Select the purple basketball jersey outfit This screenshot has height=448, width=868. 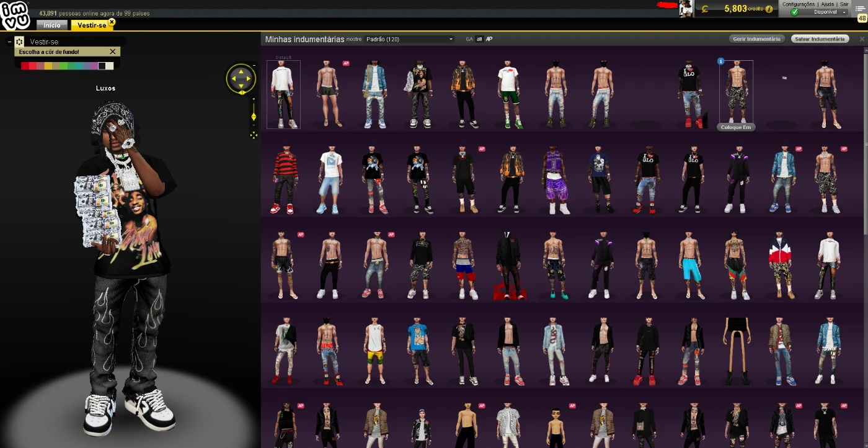[x=556, y=181]
